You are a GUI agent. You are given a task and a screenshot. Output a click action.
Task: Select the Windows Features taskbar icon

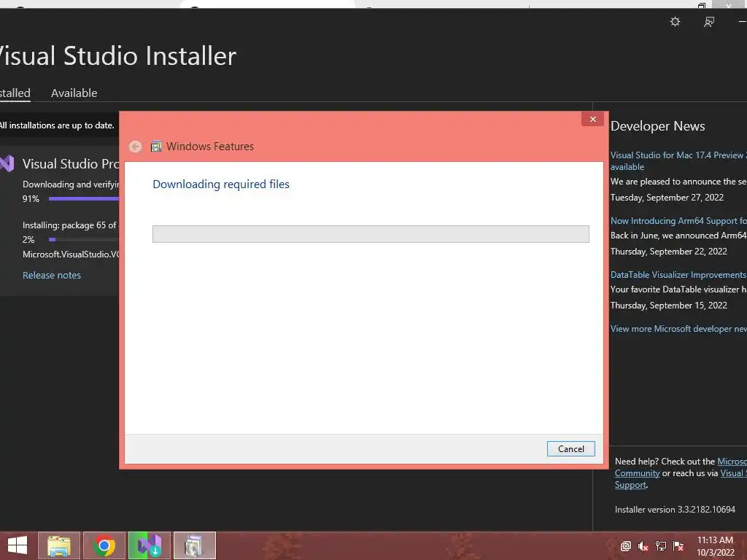click(194, 545)
